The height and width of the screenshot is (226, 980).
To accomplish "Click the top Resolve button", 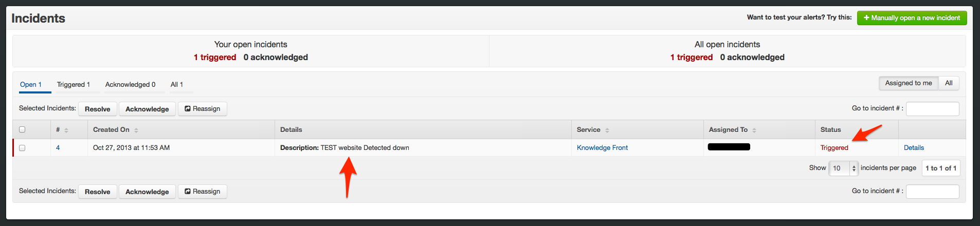I will point(98,109).
